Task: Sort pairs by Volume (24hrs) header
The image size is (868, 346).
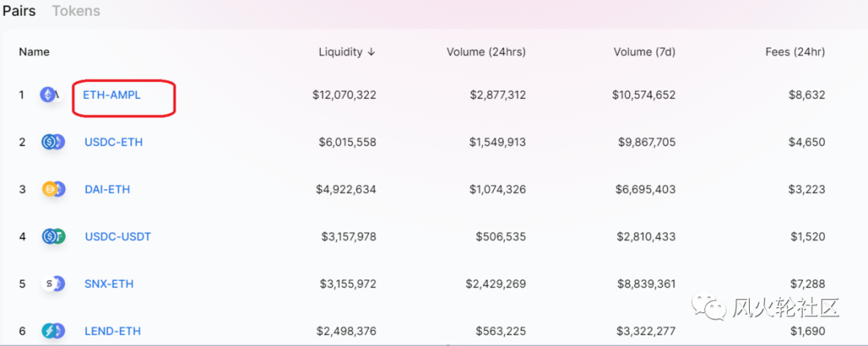Action: tap(485, 52)
